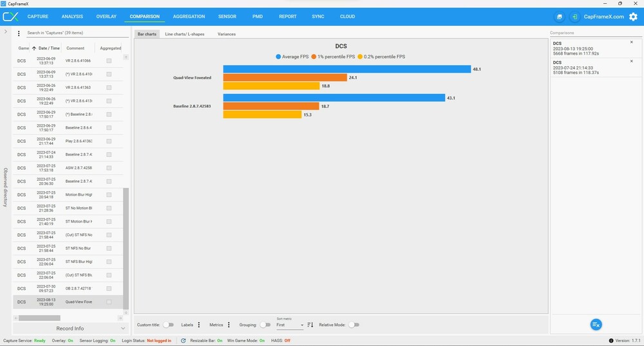This screenshot has width=644, height=346.
Task: Remove the 2023-07-24 comparison entry
Action: 632,61
